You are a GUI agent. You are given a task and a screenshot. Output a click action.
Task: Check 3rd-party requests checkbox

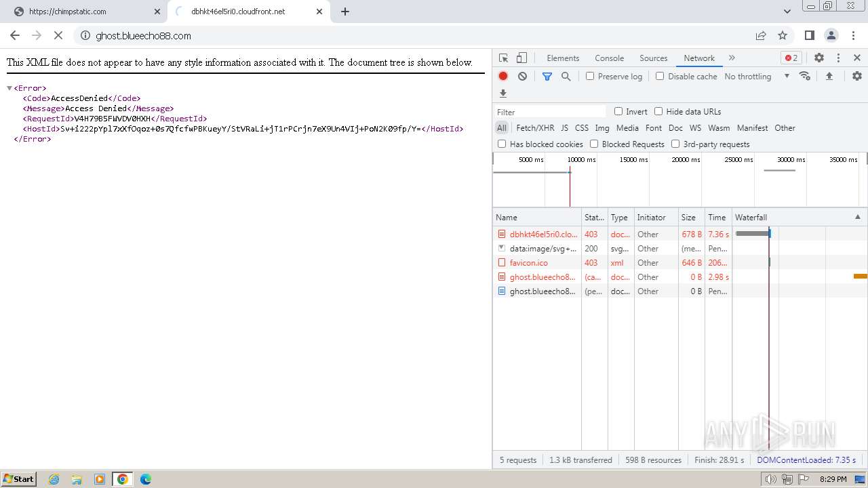tap(675, 144)
